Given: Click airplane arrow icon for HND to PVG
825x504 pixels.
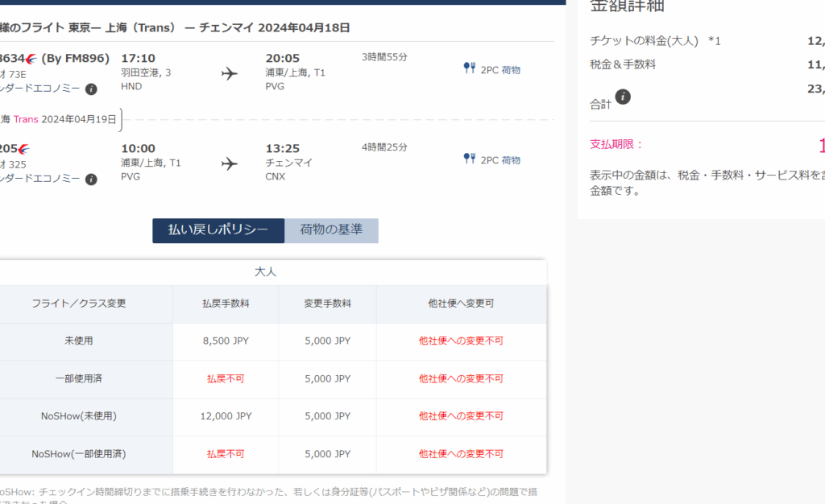Looking at the screenshot, I should click(x=230, y=74).
